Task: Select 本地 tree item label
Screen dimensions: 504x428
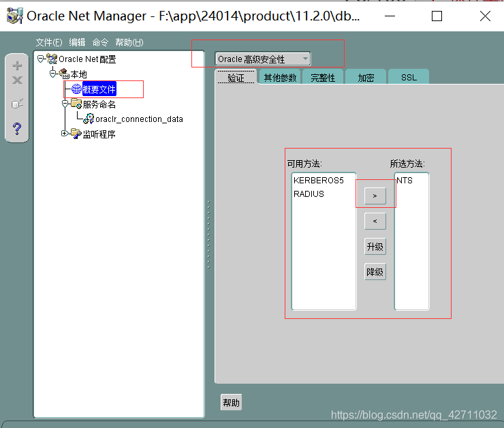Action: tap(79, 74)
